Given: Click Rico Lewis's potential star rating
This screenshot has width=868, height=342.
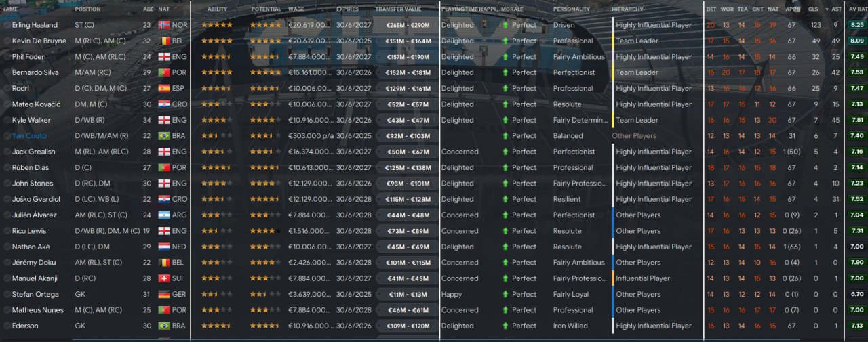Looking at the screenshot, I should coord(265,231).
